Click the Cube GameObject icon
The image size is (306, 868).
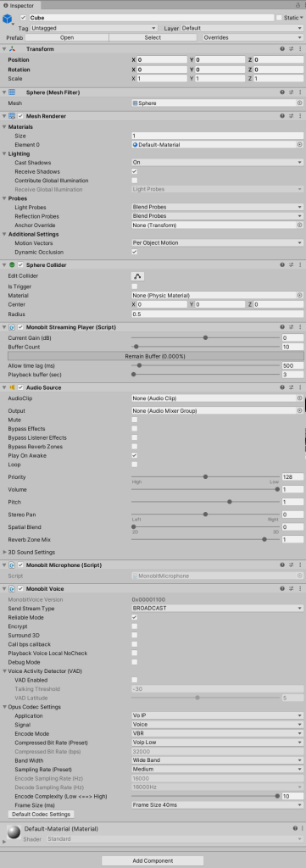click(8, 19)
